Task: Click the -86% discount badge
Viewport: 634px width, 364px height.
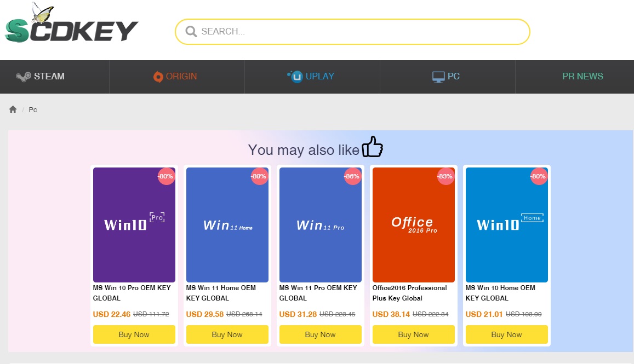Action: (x=352, y=176)
